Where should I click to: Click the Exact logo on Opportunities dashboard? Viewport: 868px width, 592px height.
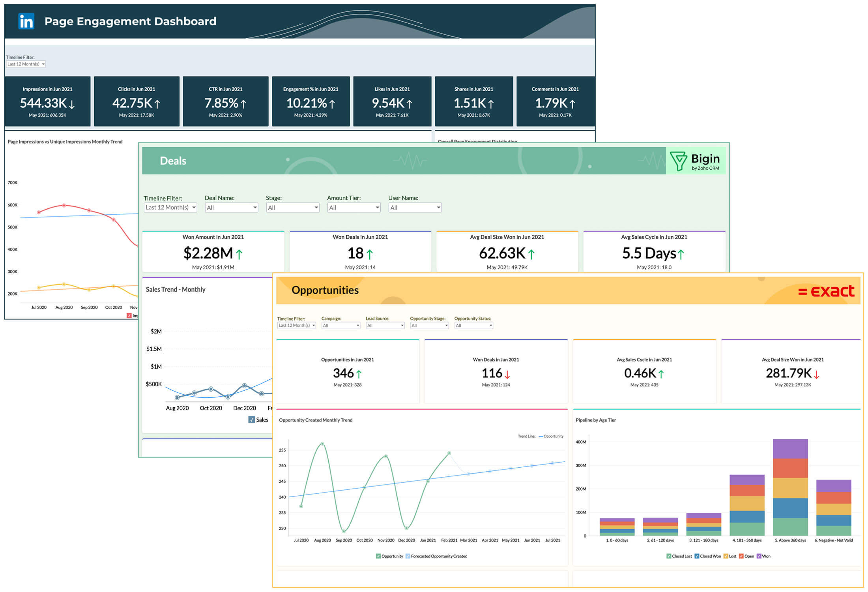point(826,291)
